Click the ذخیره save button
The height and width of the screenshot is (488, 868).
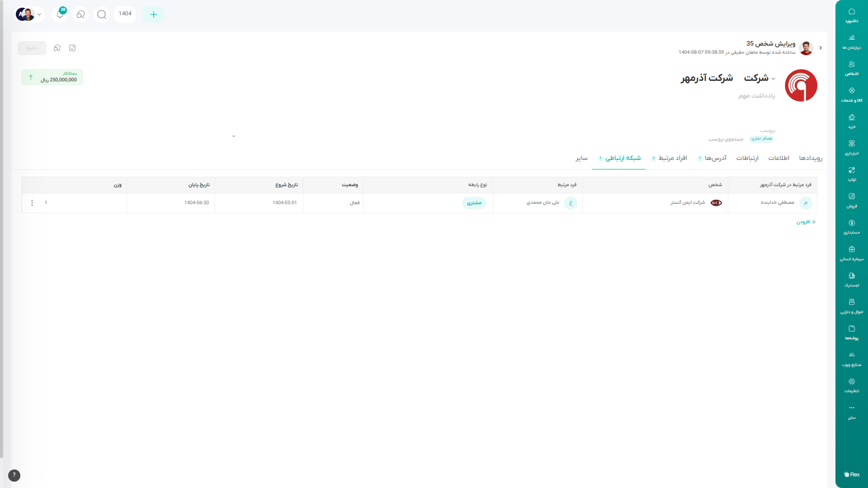click(x=32, y=48)
